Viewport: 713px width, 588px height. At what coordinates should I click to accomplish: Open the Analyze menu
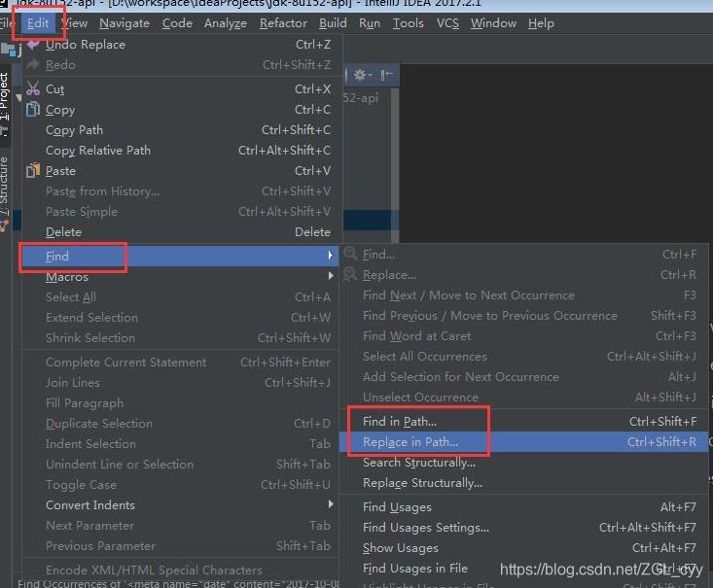tap(225, 23)
